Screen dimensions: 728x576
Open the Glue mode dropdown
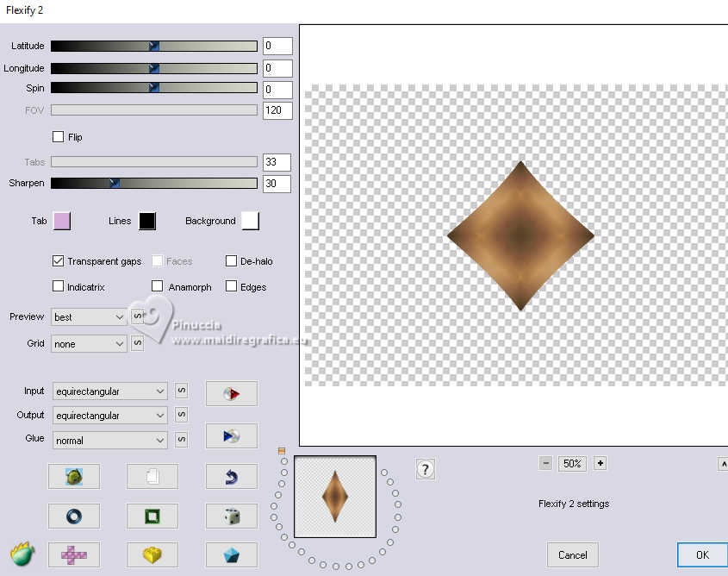pyautogui.click(x=110, y=440)
